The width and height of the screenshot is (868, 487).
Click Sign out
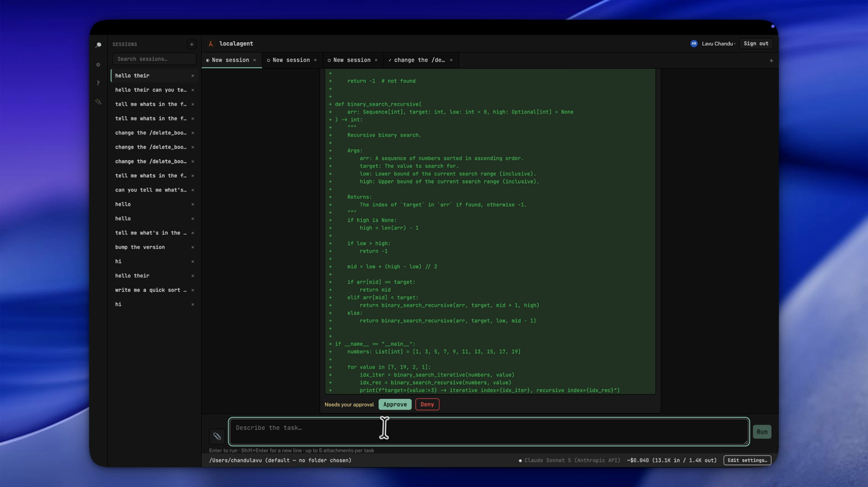(x=756, y=43)
